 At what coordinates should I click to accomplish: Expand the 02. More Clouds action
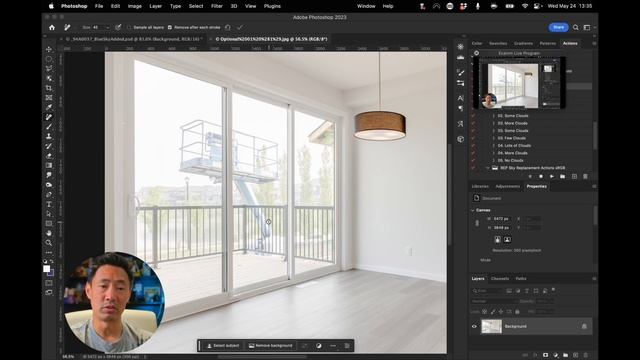[x=493, y=123]
